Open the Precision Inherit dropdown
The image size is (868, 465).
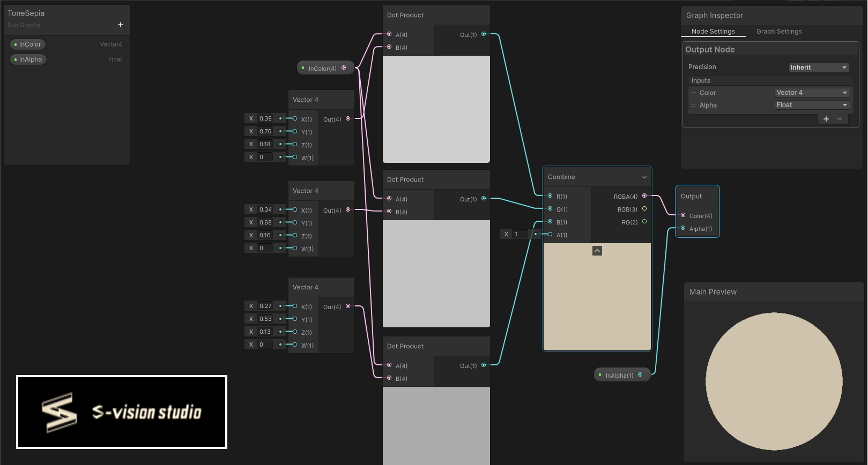[x=819, y=67]
